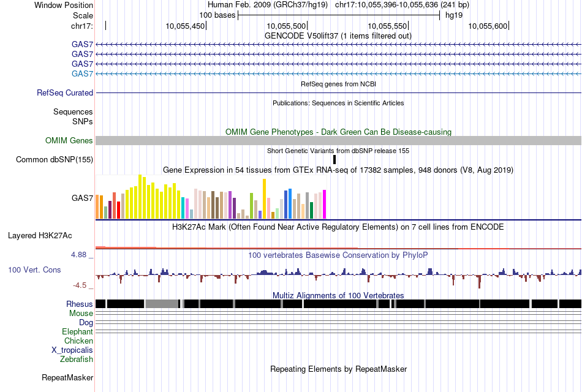The height and width of the screenshot is (392, 582).
Task: Click the Layered H3K27Ac label
Action: (x=40, y=236)
